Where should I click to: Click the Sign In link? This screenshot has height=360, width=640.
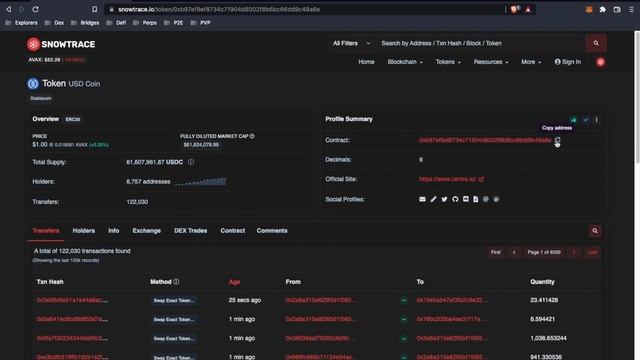point(567,62)
